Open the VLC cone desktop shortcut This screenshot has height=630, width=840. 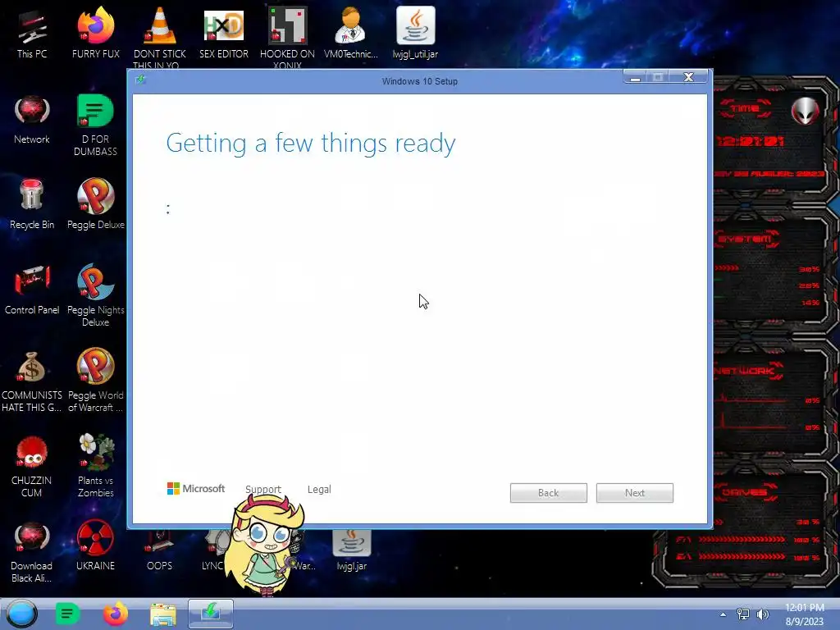tap(159, 35)
